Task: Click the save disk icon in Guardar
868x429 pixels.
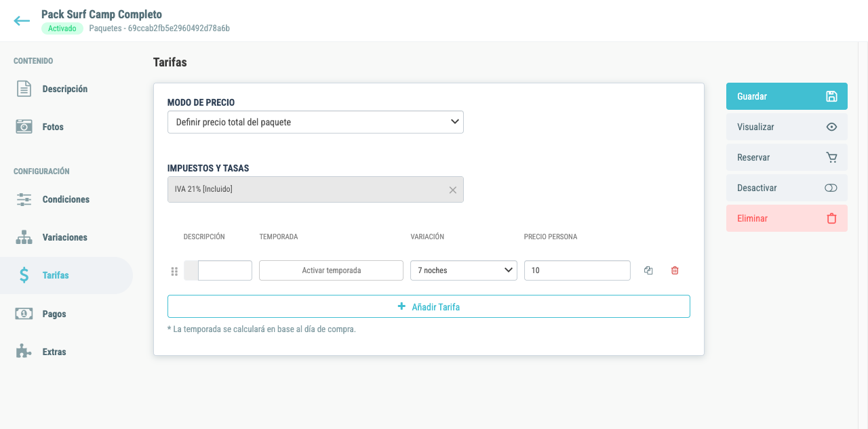Action: 831,96
